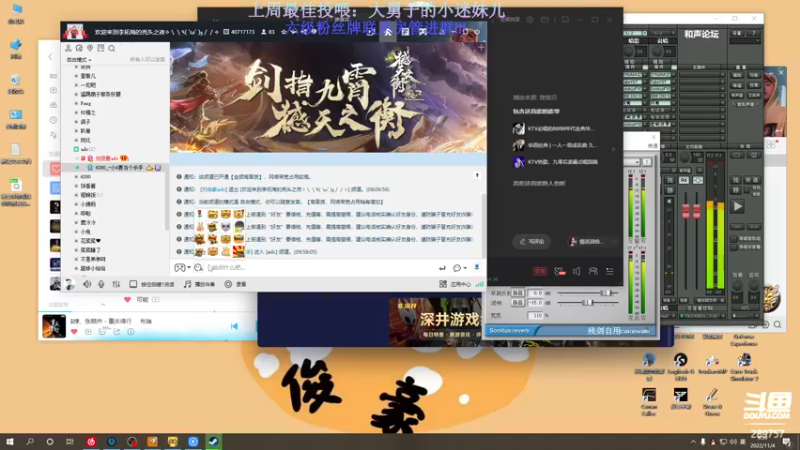Toggle 静音 mute on reverb 混响 row

[517, 303]
